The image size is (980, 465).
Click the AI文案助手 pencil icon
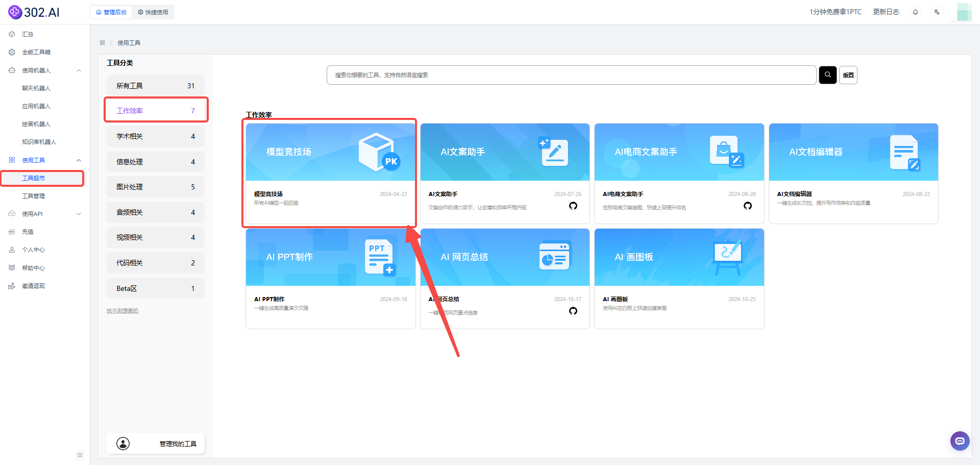(554, 152)
